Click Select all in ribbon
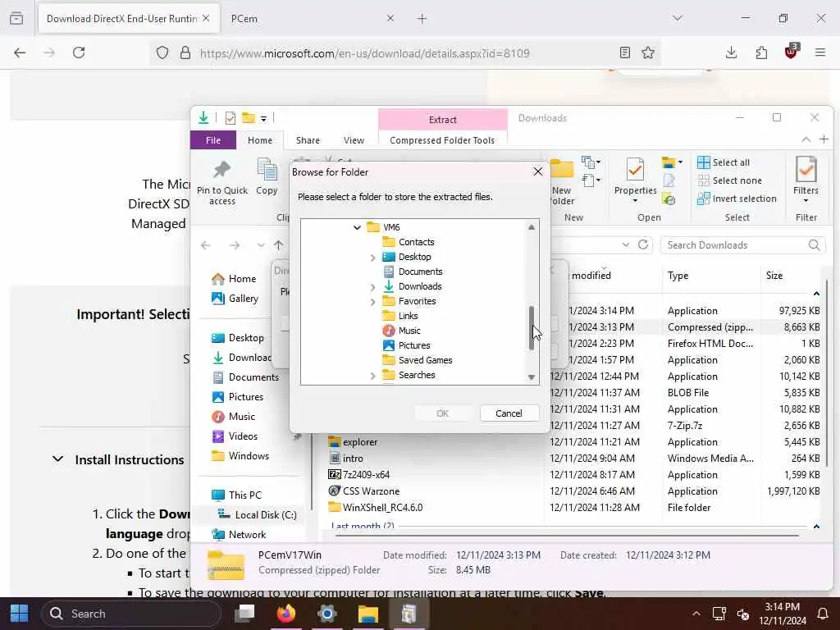The width and height of the screenshot is (840, 630). (724, 162)
